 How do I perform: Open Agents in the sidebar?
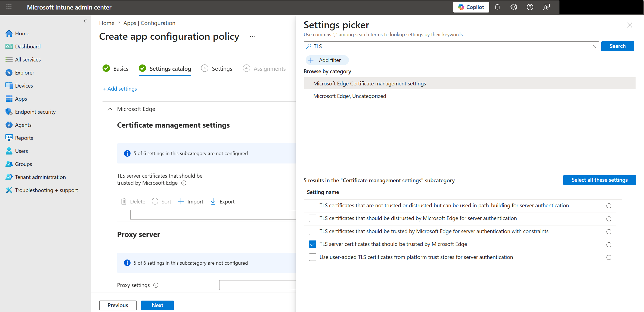coord(23,125)
